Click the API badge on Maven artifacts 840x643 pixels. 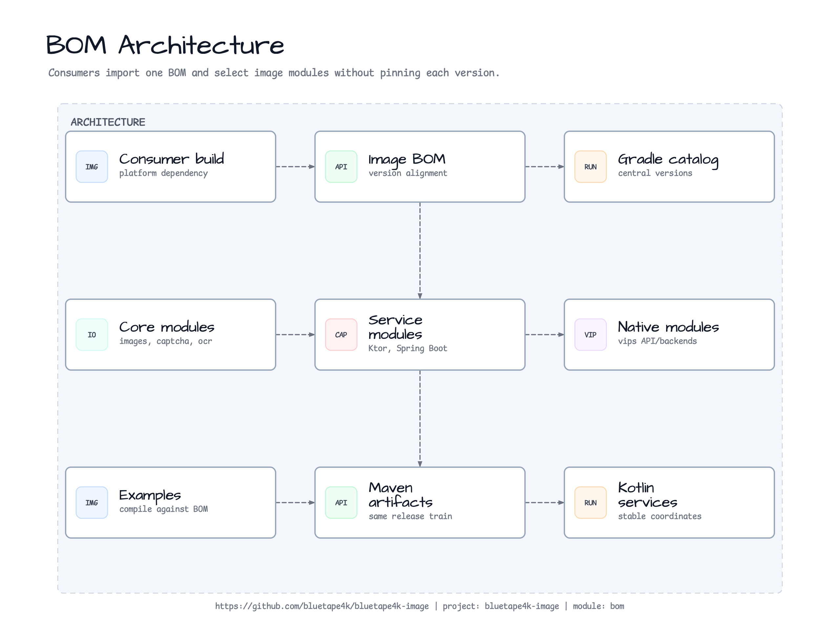(341, 503)
